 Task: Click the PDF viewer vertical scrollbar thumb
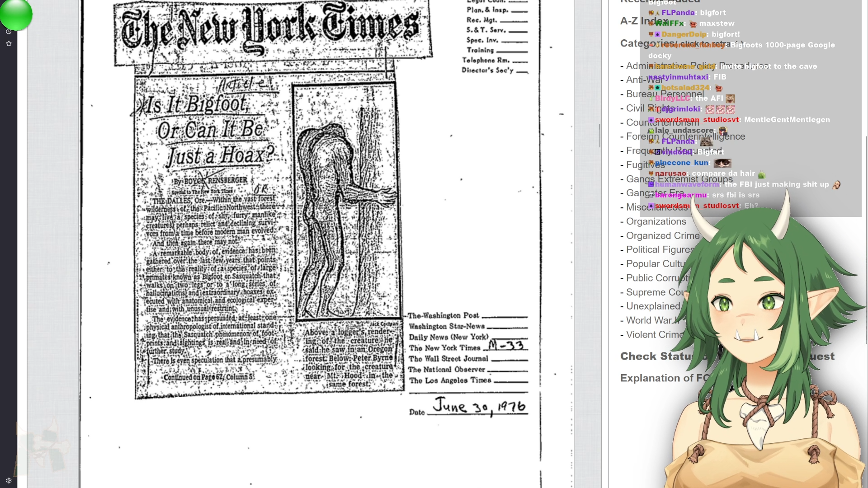[600, 136]
